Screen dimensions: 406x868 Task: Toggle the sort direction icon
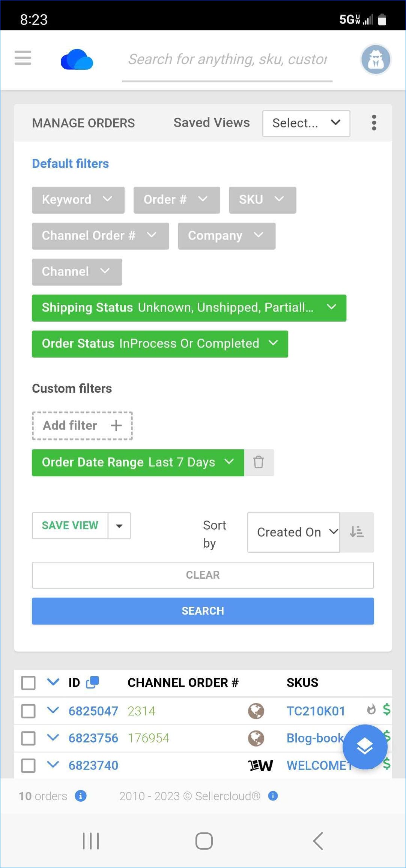pos(356,532)
